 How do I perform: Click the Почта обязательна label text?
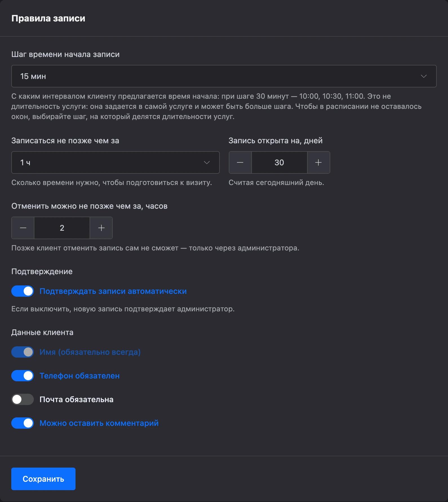tap(76, 399)
